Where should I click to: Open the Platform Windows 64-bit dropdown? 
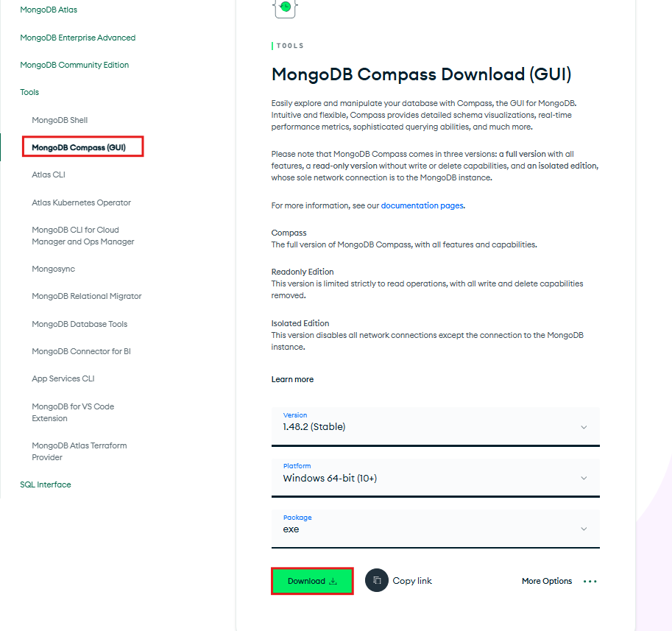point(435,478)
